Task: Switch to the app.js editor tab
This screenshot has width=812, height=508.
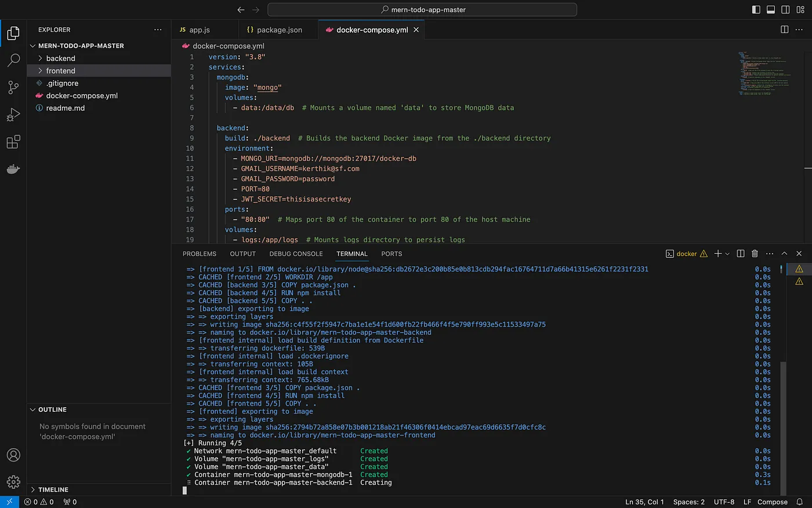Action: (x=205, y=30)
